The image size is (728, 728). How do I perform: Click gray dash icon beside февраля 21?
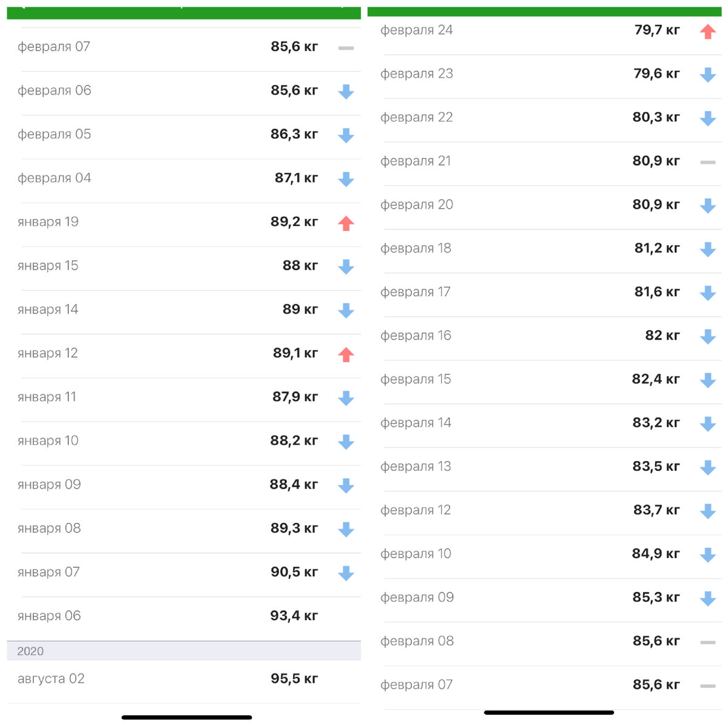pos(707,162)
